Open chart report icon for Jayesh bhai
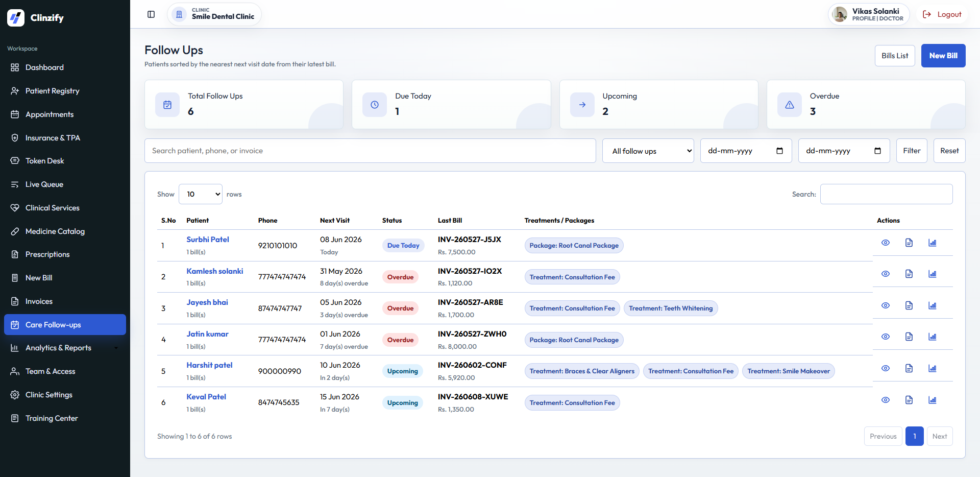Screen dimensions: 980x477 (x=933, y=305)
